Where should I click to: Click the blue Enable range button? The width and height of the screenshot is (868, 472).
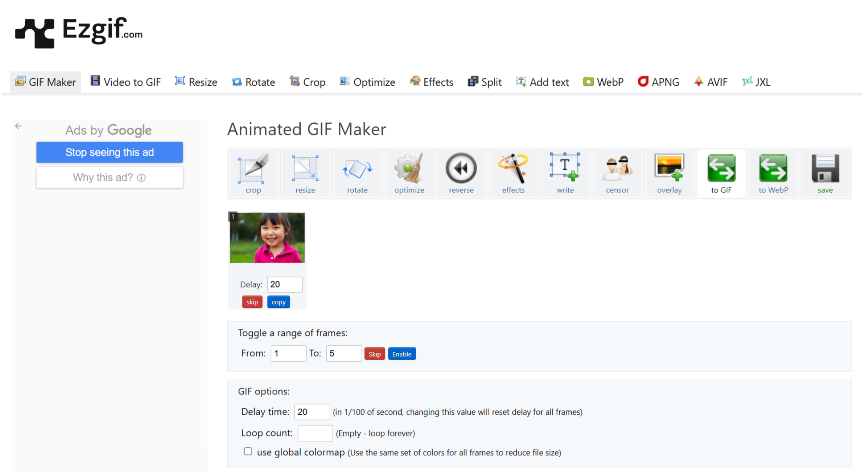401,354
